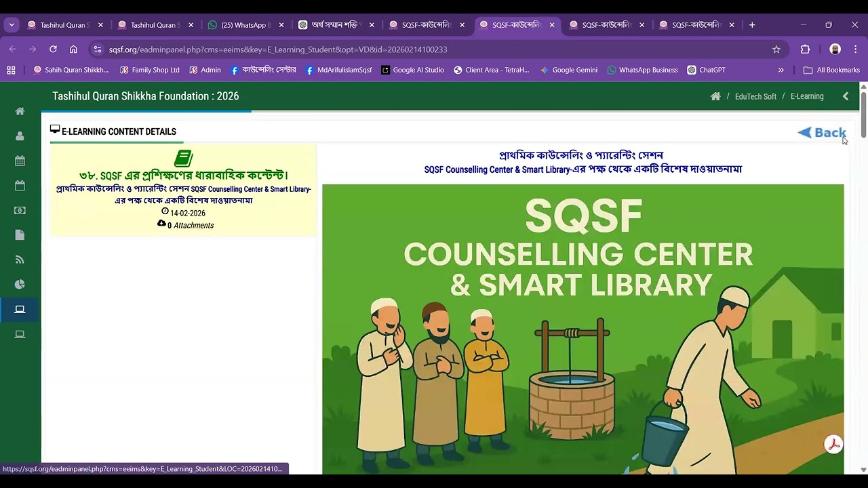Switch to the অর্থ সম্মান শক্তি tab
This screenshot has width=868, height=488.
(336, 25)
